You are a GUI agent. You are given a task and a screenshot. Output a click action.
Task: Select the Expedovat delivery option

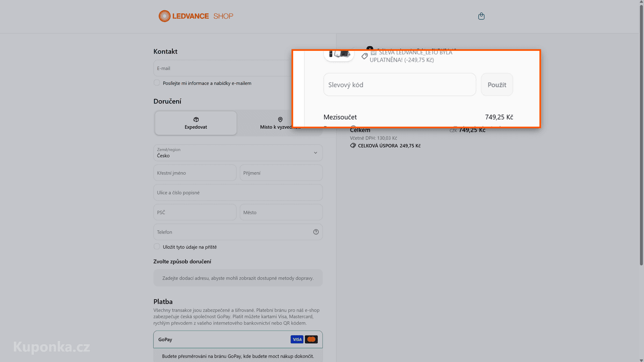click(196, 123)
